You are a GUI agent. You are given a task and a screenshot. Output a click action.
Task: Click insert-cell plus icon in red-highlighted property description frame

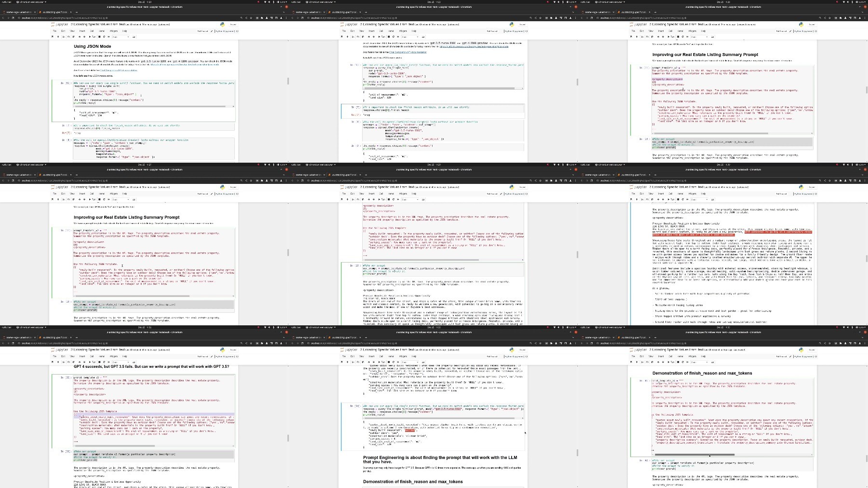pos(637,199)
